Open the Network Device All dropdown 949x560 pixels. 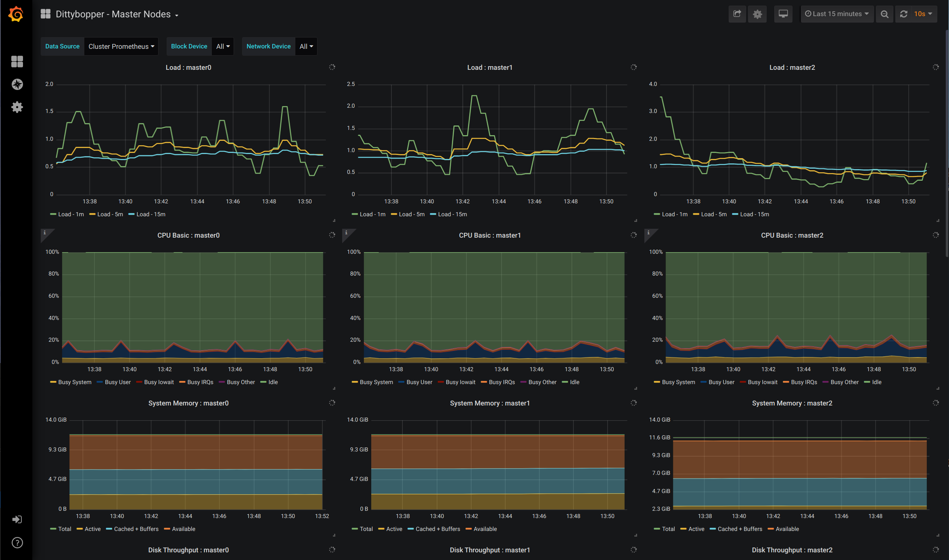pos(306,46)
